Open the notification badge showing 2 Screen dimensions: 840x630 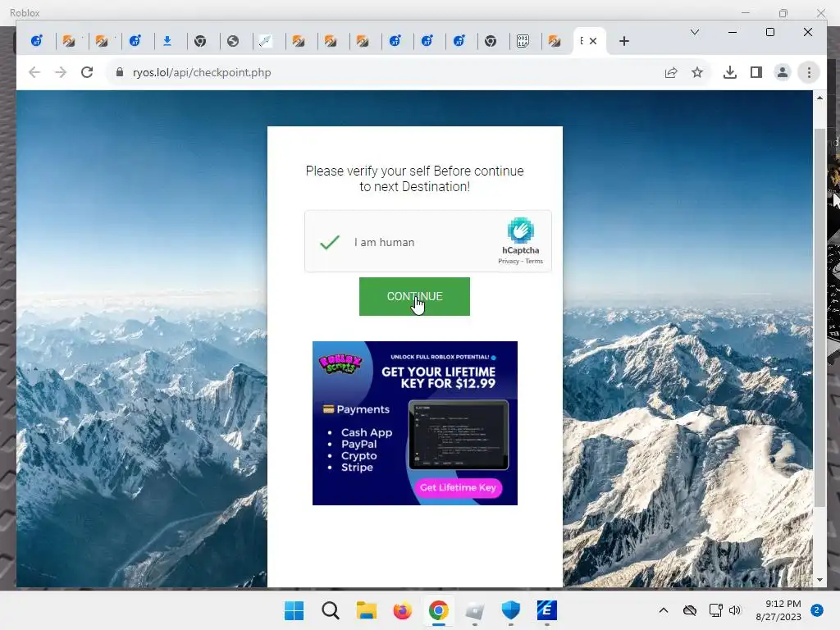[x=817, y=610]
